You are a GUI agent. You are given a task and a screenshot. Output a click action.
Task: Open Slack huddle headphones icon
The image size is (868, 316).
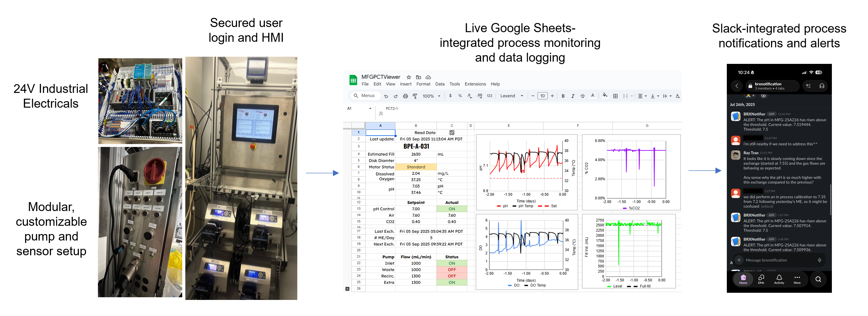pyautogui.click(x=822, y=86)
